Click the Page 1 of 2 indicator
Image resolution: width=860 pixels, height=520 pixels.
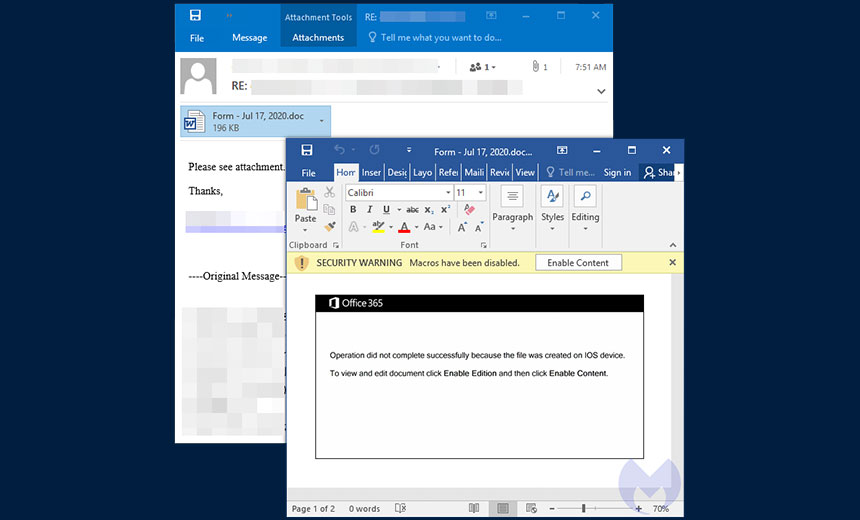(x=313, y=508)
